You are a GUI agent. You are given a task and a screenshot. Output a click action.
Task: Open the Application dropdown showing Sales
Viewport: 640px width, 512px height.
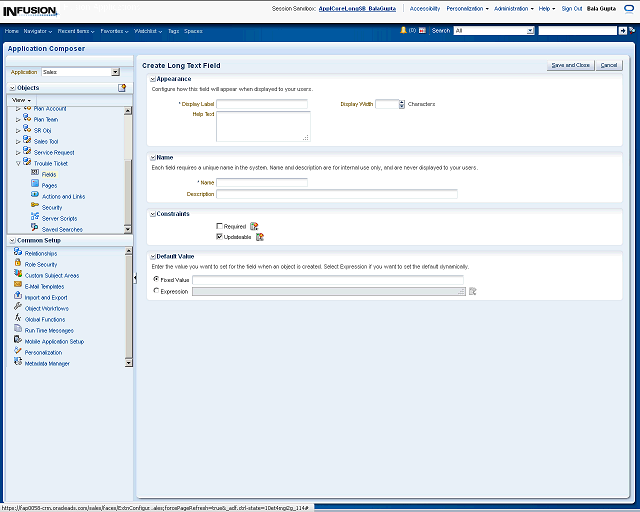[x=115, y=72]
